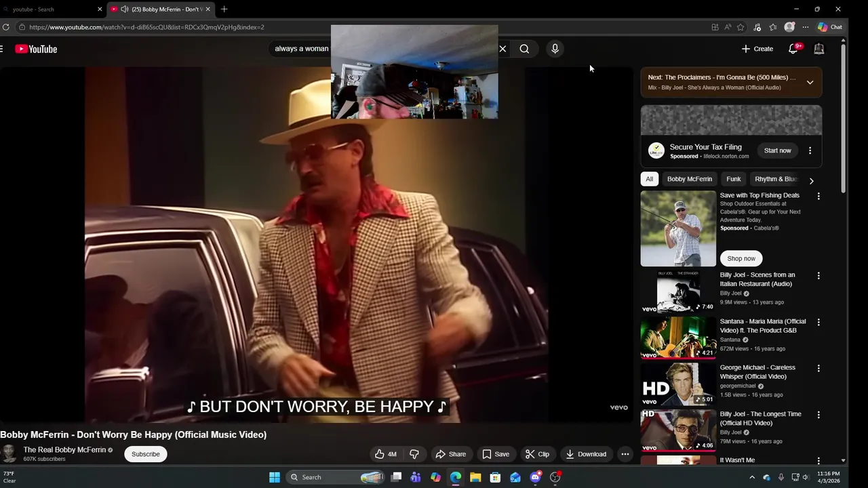Open YouTube notifications bell
The image size is (868, 488).
click(x=793, y=49)
